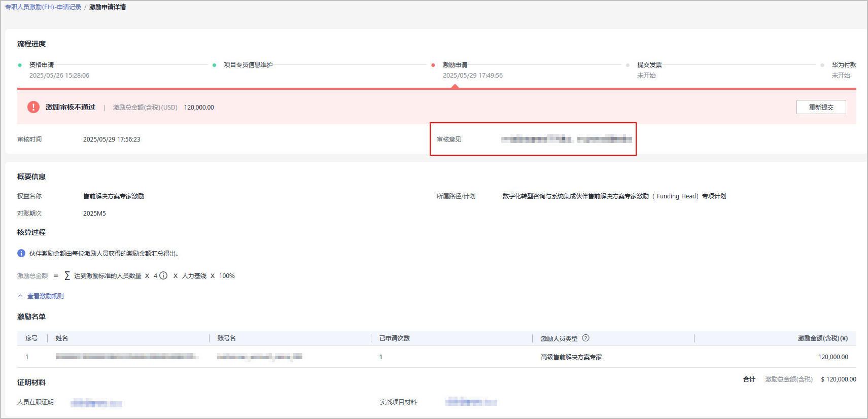Click the green dot of 项目专员信息维护 step

[214, 65]
